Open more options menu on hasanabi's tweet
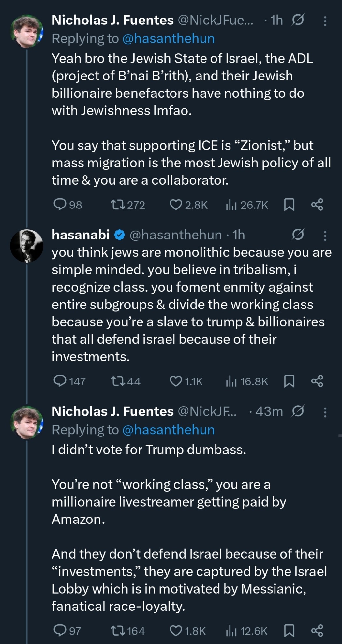The height and width of the screenshot is (644, 342). point(325,236)
